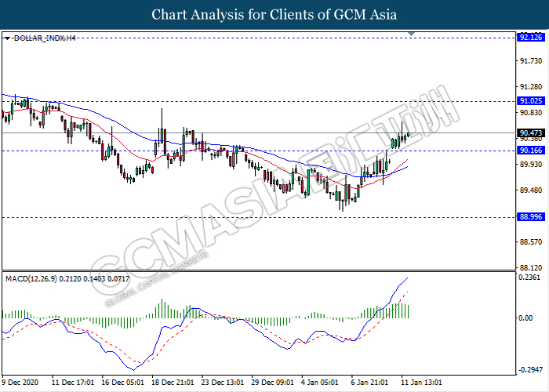Click the triangle icon before DOLLAR_INDX,H4
Image resolution: width=549 pixels, height=392 pixels.
tap(7, 38)
